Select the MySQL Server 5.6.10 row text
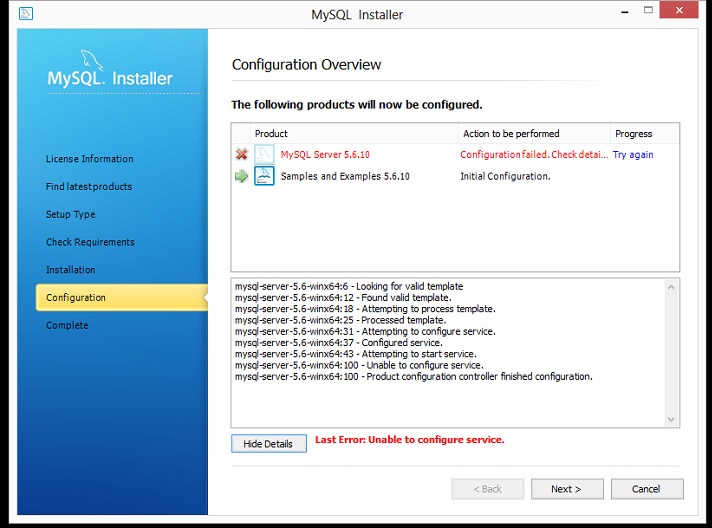Image resolution: width=712 pixels, height=528 pixels. pos(325,155)
